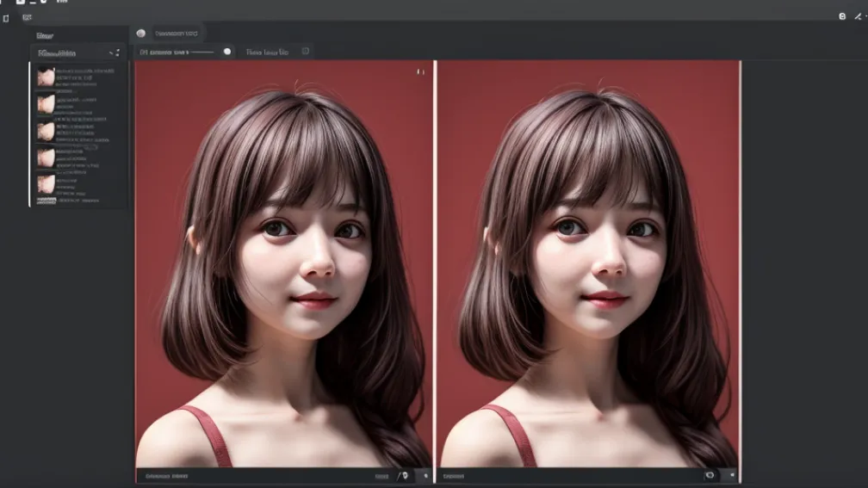Click the rounded icon in the right image footer
This screenshot has width=868, height=488.
pos(710,475)
